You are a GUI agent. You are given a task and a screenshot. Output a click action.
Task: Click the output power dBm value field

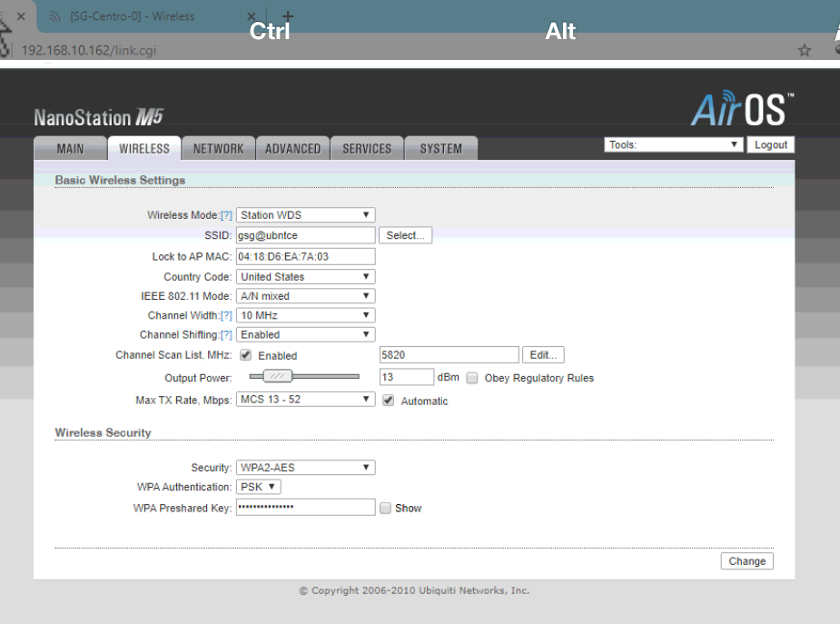407,377
